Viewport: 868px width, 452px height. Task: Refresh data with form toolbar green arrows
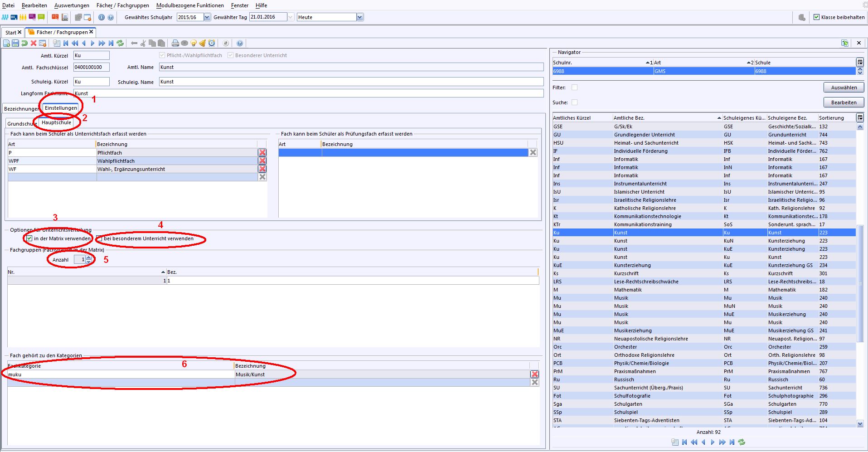120,43
